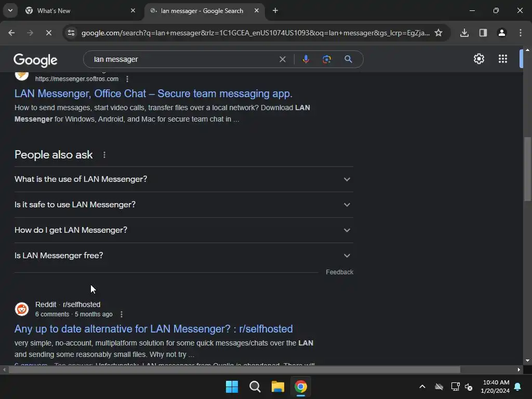532x399 pixels.
Task: Show hidden system tray icons
Action: (422, 387)
